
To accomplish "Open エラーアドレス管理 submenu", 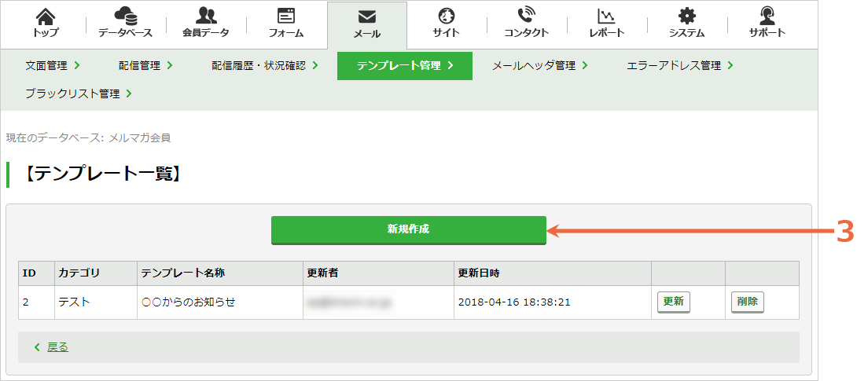I will tap(680, 66).
